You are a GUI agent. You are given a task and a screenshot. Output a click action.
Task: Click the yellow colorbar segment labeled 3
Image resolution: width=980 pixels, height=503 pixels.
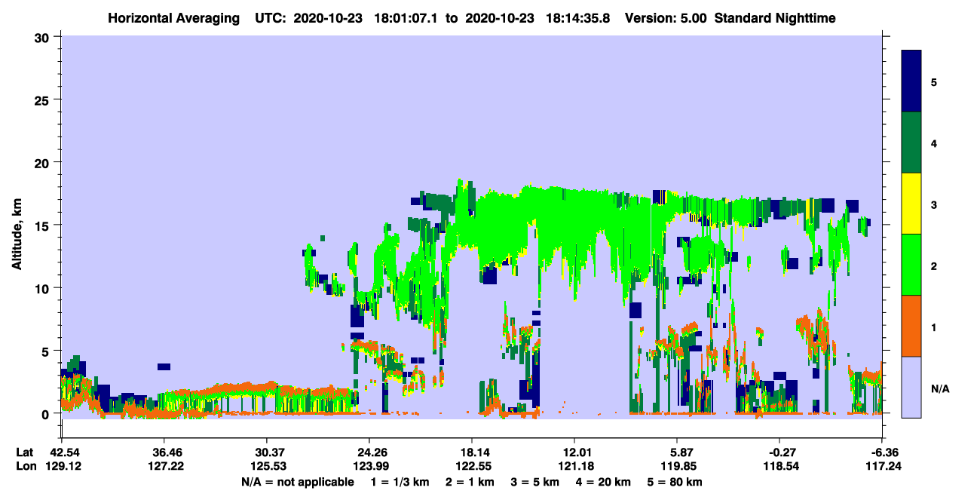(911, 204)
